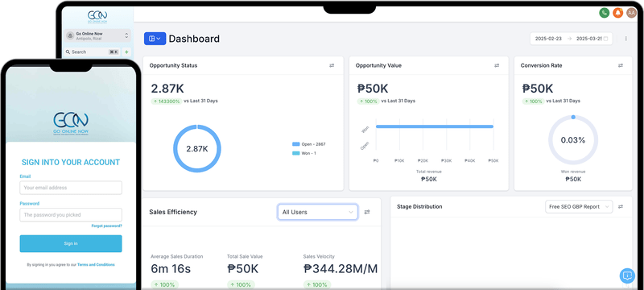Click the Won - 1 legend entry
The width and height of the screenshot is (644, 290).
click(304, 153)
